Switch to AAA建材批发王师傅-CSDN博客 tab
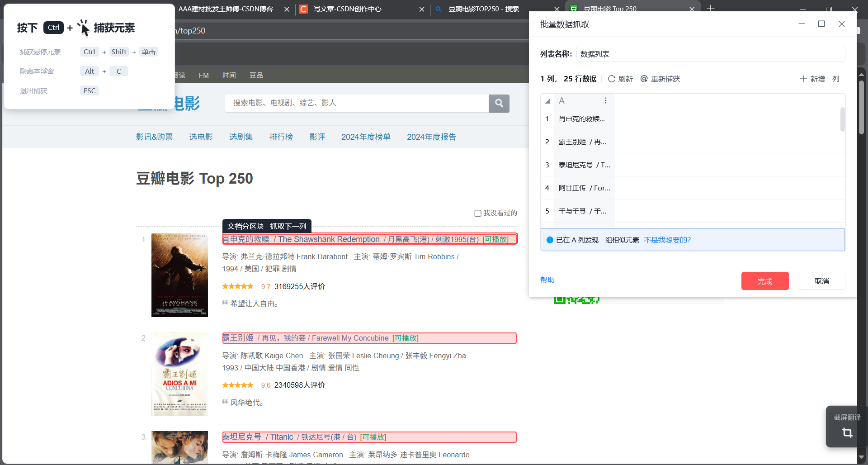Image resolution: width=868 pixels, height=465 pixels. (226, 9)
